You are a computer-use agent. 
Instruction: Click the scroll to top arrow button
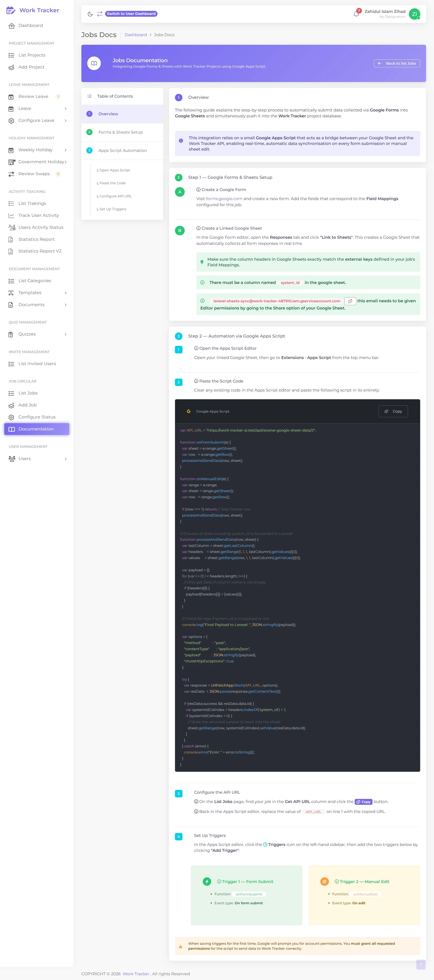point(421,964)
